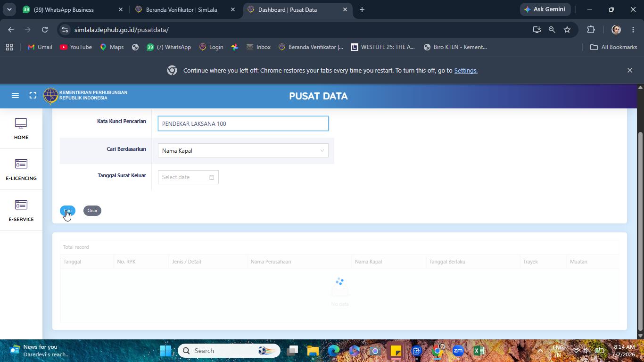
Task: Open the (7) WhatsApp bookmark
Action: (x=169, y=47)
